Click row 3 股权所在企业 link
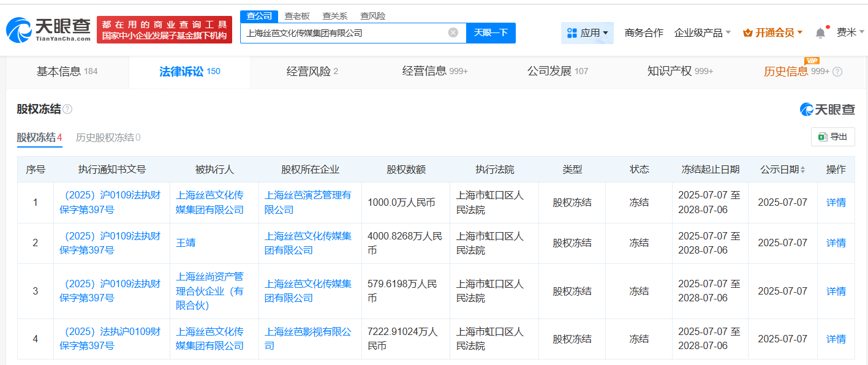The width and height of the screenshot is (868, 365). pos(308,291)
